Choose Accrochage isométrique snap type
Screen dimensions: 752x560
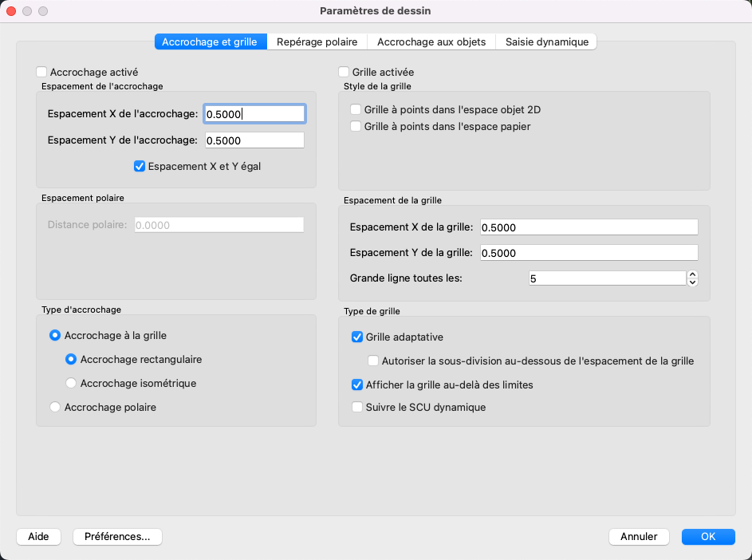click(x=71, y=383)
